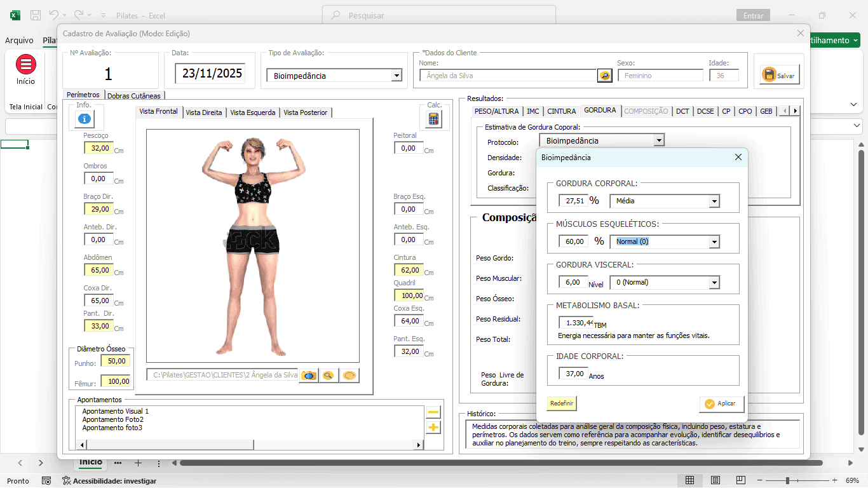The height and width of the screenshot is (488, 868).
Task: Click the macro recording icon in status bar
Action: coord(46,481)
